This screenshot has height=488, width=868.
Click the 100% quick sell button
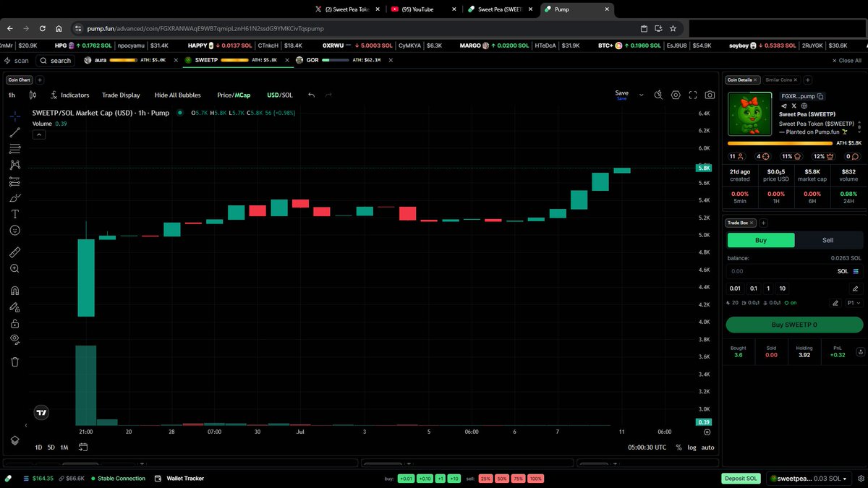click(536, 479)
